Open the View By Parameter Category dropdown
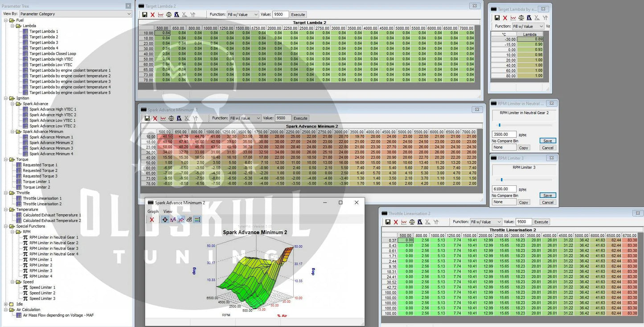 click(75, 14)
